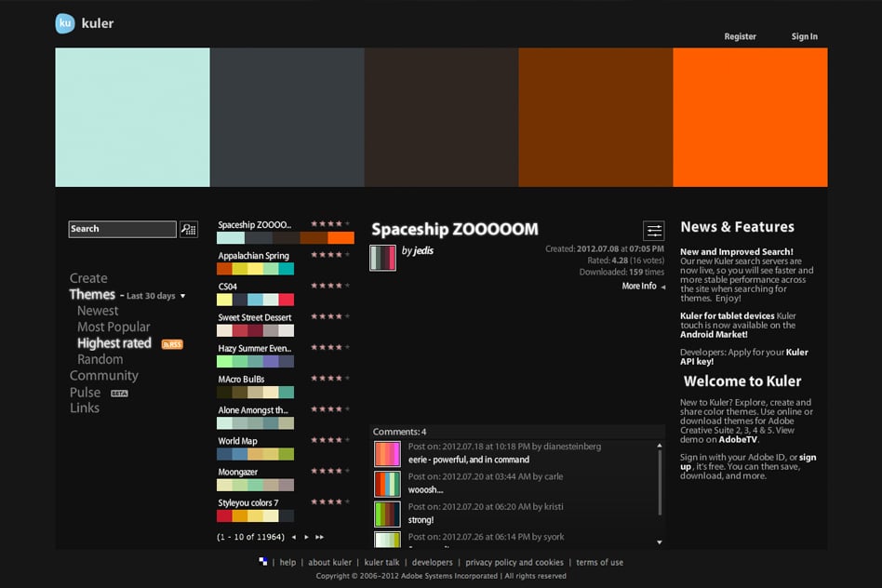882x588 pixels.
Task: Click dianesteinberg's comment color thumbnail
Action: tap(386, 454)
